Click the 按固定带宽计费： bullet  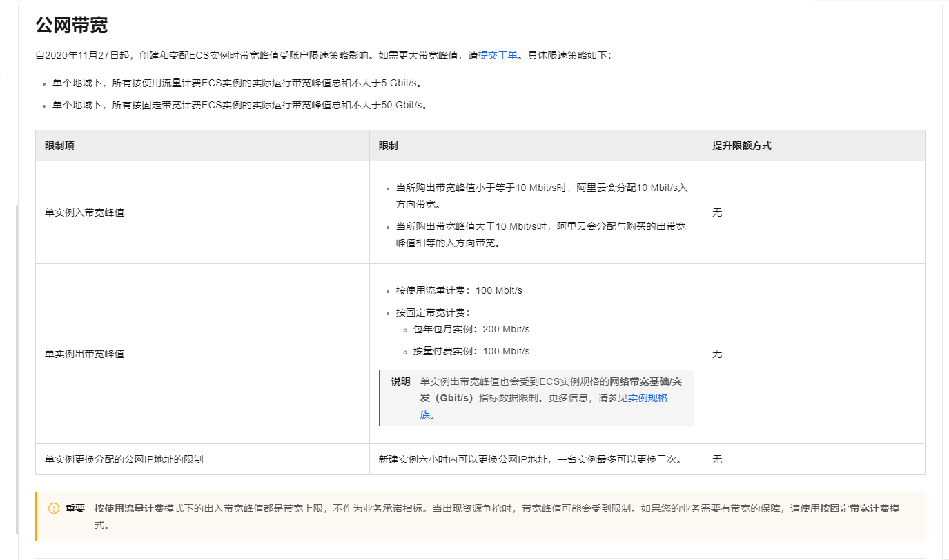coord(433,312)
